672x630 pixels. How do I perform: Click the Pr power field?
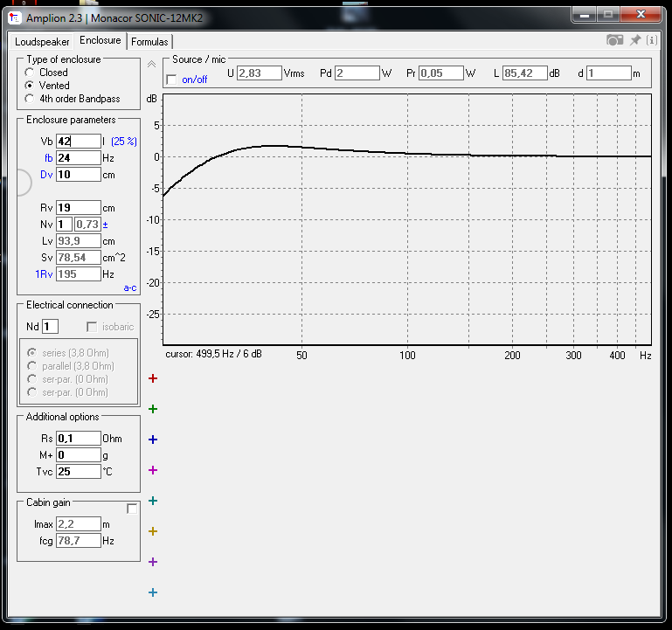441,73
